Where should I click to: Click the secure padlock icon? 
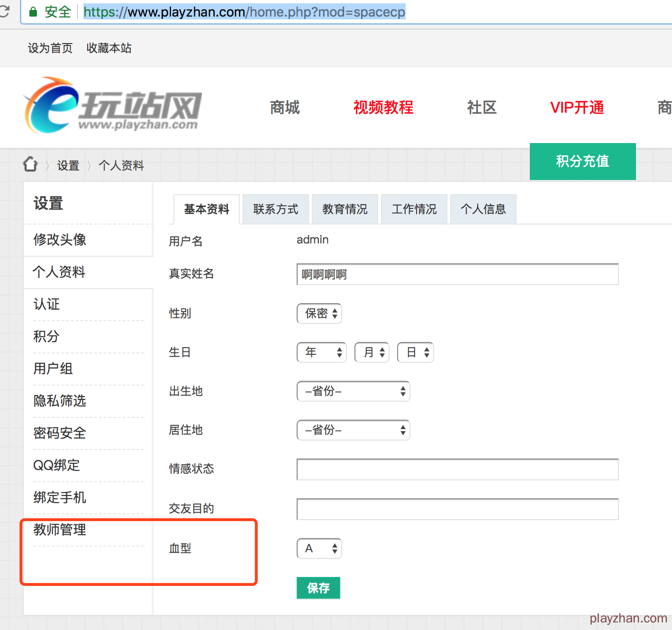[33, 12]
